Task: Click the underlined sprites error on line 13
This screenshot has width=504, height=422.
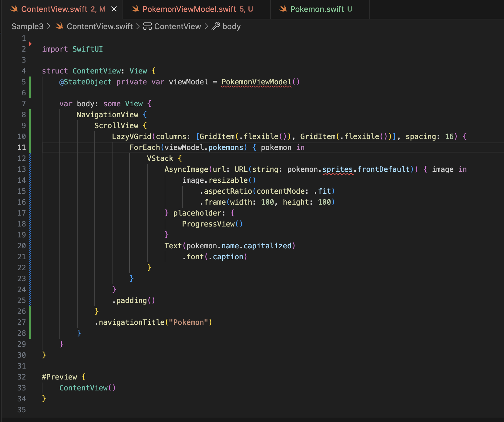Action: click(x=338, y=169)
